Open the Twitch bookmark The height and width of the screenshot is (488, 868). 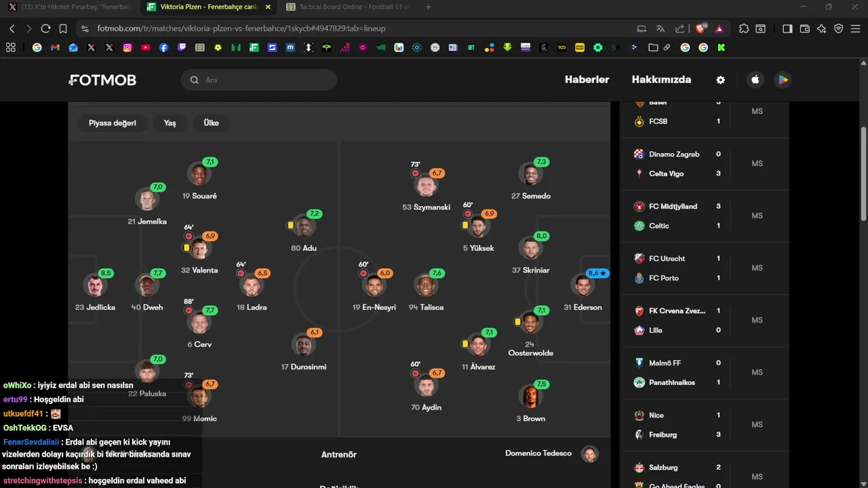tap(182, 47)
